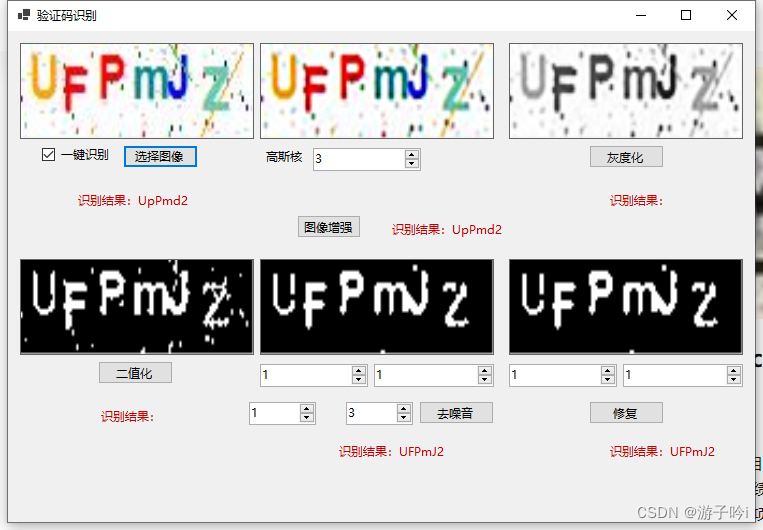
Task: Click the 灰度化 button
Action: 626,157
